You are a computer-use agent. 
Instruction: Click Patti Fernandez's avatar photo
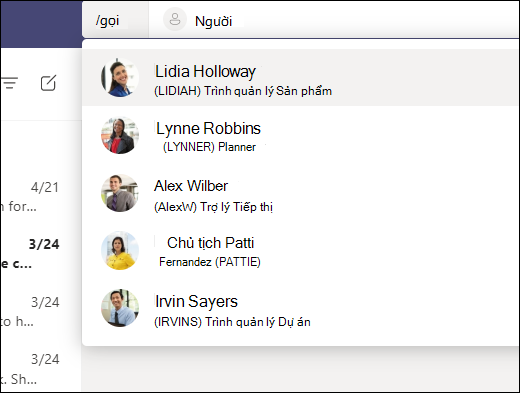[x=120, y=250]
